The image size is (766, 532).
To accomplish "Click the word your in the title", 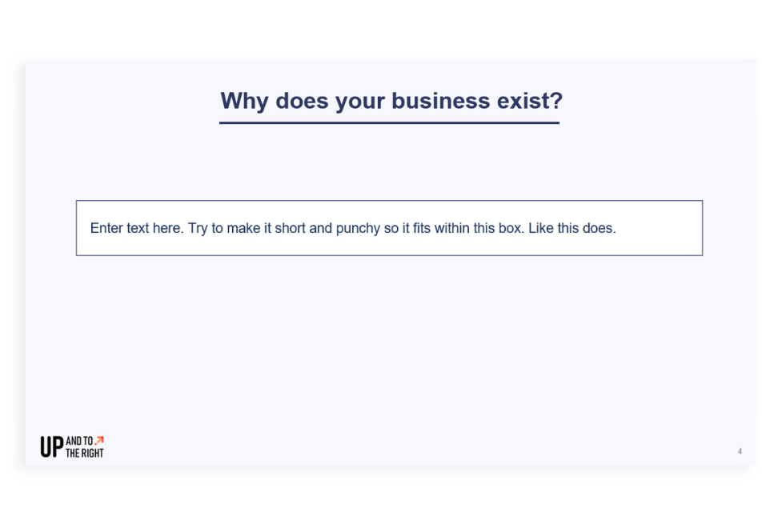I will click(x=360, y=102).
